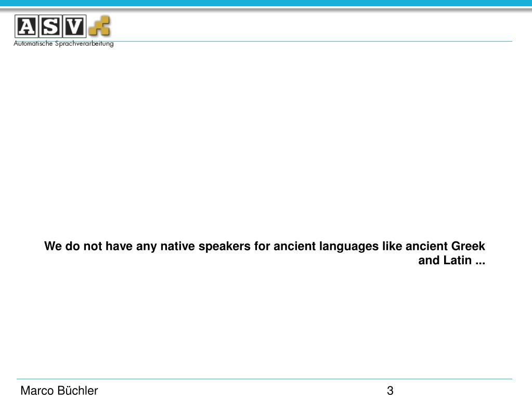Click the golden puzzle blocks icon
The height and width of the screenshot is (399, 532).
click(x=99, y=26)
